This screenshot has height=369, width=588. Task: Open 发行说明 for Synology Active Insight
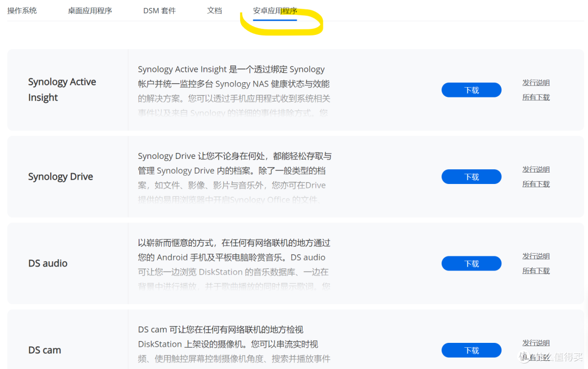pos(536,83)
